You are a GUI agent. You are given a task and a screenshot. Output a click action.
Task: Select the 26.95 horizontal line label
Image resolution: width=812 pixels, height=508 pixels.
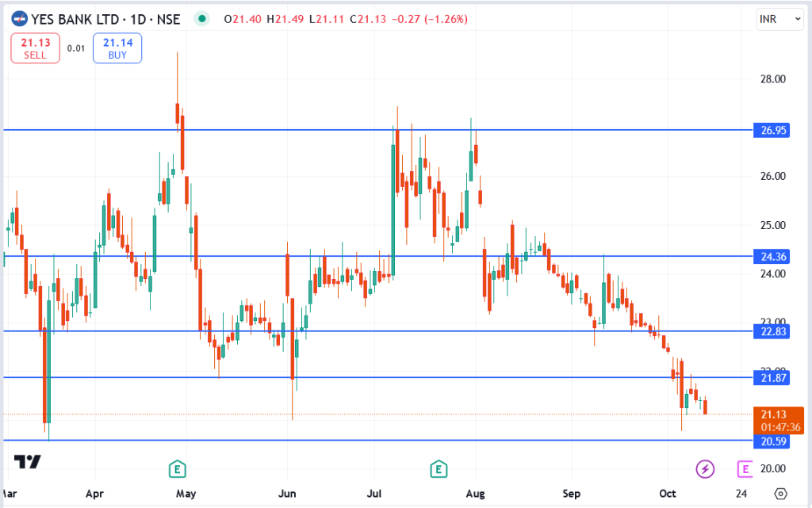click(771, 130)
